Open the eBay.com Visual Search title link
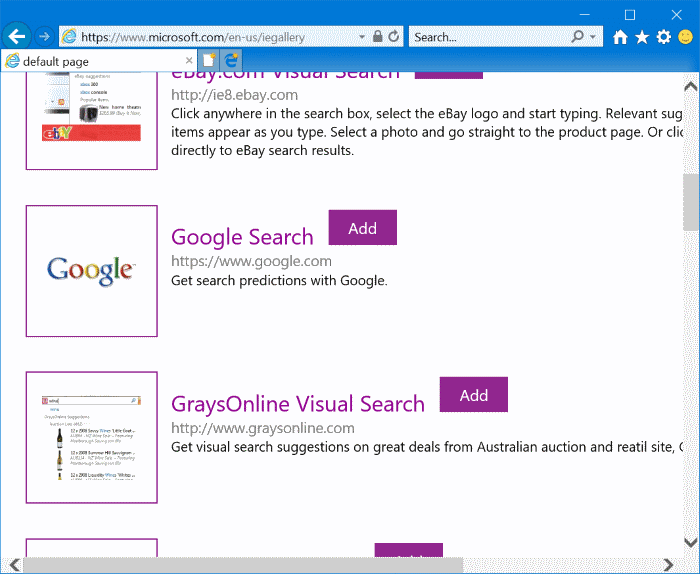Image resolution: width=700 pixels, height=574 pixels. pos(285,75)
